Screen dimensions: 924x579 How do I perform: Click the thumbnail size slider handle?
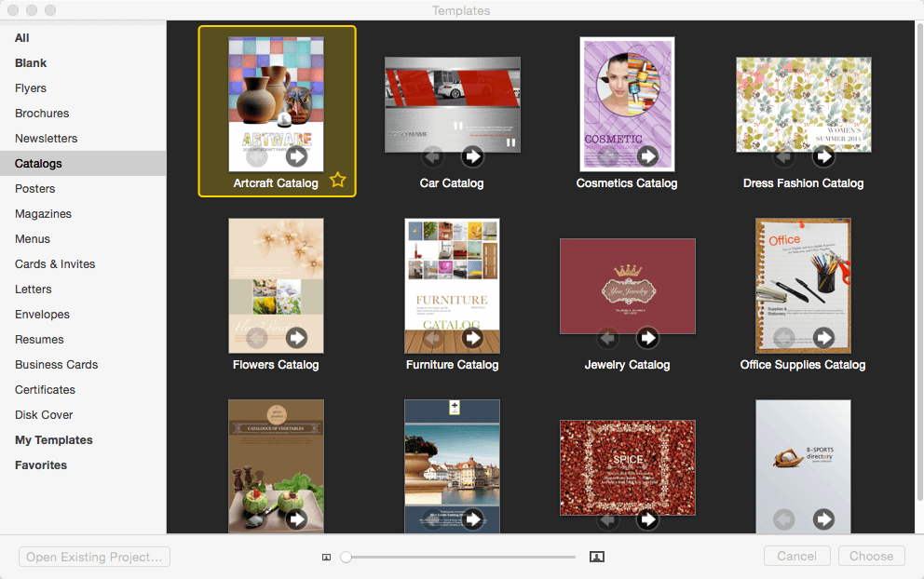(x=346, y=557)
